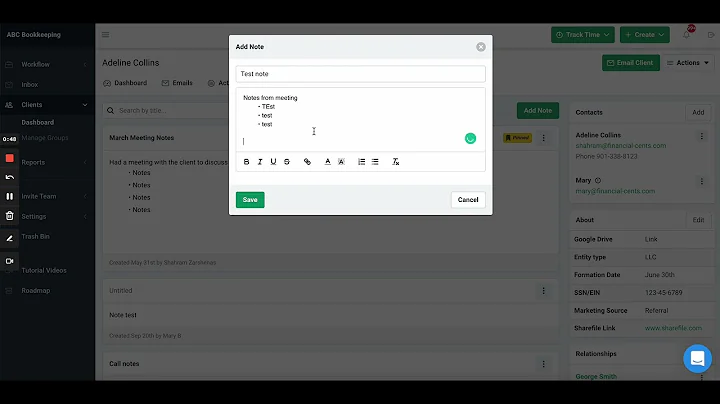The width and height of the screenshot is (720, 404).
Task: Open the Trash Bin sidebar item
Action: (x=35, y=236)
